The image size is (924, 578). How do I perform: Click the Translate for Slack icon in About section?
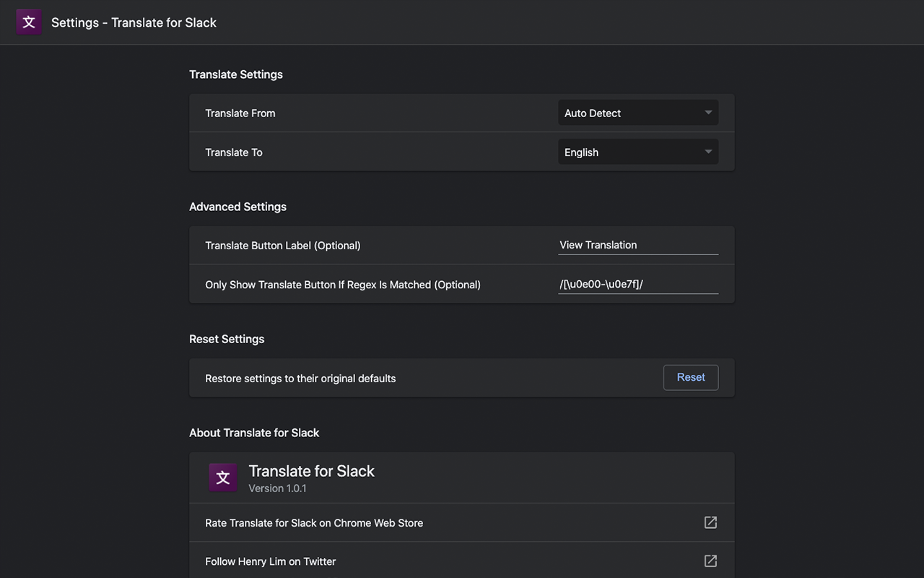pyautogui.click(x=223, y=478)
